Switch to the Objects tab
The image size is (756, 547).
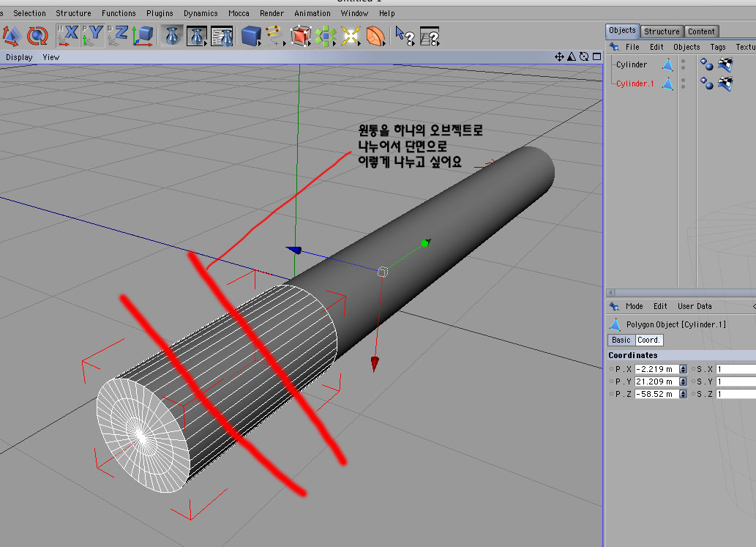pos(623,31)
